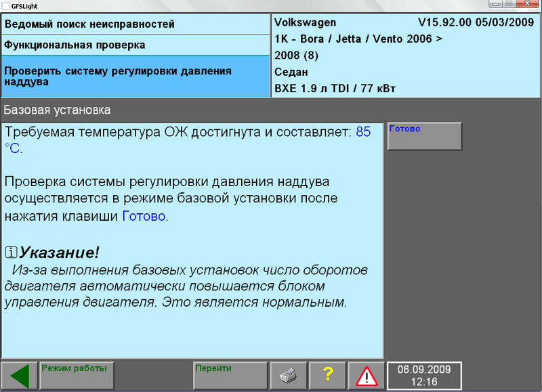The width and height of the screenshot is (542, 392).
Task: Close the GFSLight window
Action: [527, 3]
